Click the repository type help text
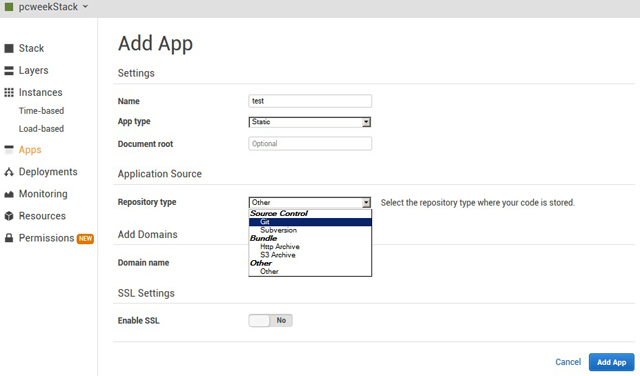The height and width of the screenshot is (376, 640). click(x=478, y=202)
